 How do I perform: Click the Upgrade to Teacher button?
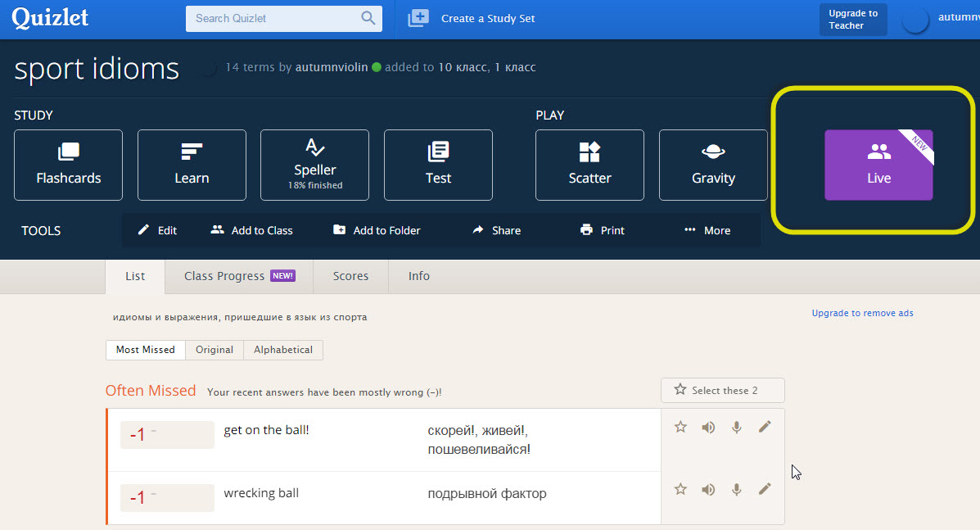(853, 20)
